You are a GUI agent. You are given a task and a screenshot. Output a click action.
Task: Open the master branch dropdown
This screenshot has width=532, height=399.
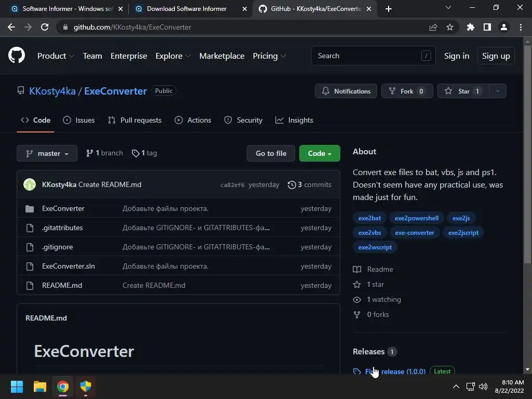47,153
